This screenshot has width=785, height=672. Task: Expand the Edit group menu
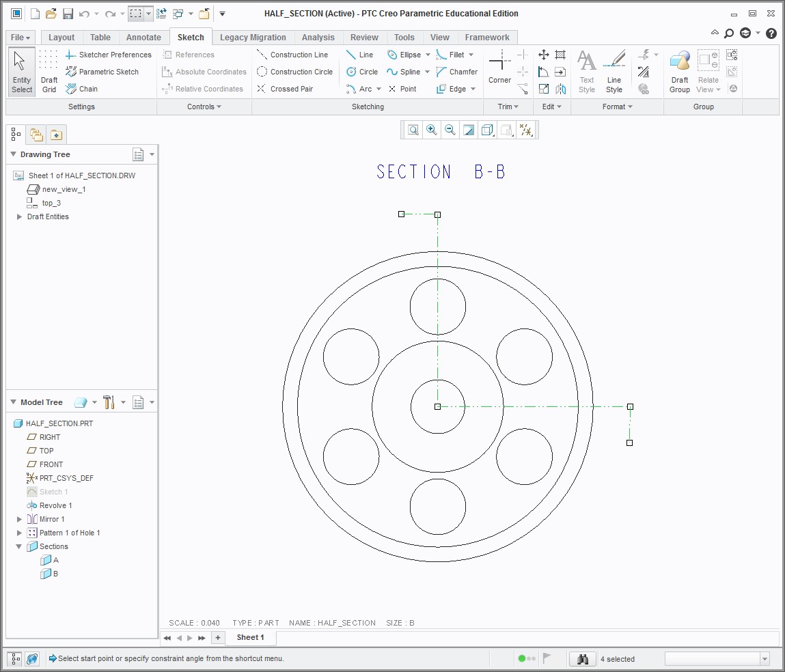pyautogui.click(x=552, y=107)
